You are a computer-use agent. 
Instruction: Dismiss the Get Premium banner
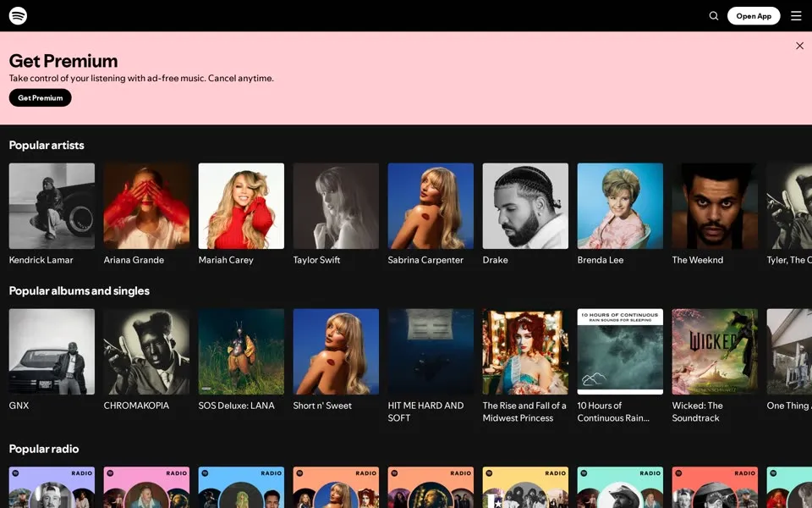pyautogui.click(x=799, y=46)
